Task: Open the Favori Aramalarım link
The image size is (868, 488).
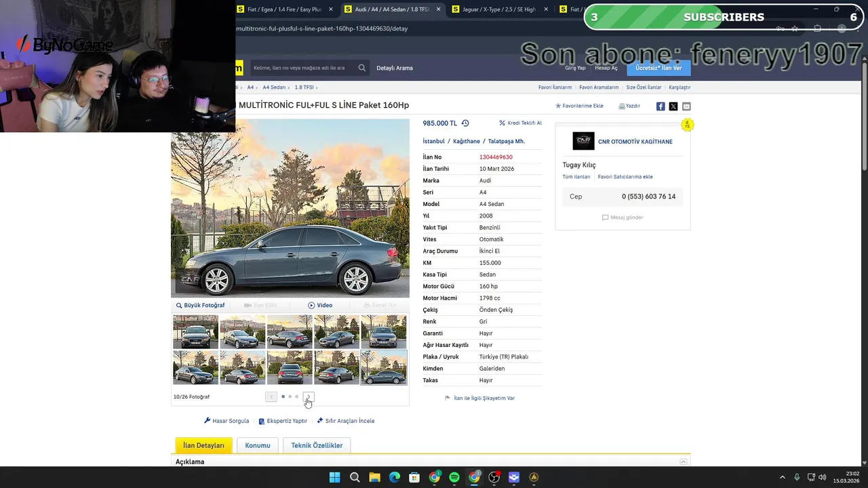Action: click(599, 87)
